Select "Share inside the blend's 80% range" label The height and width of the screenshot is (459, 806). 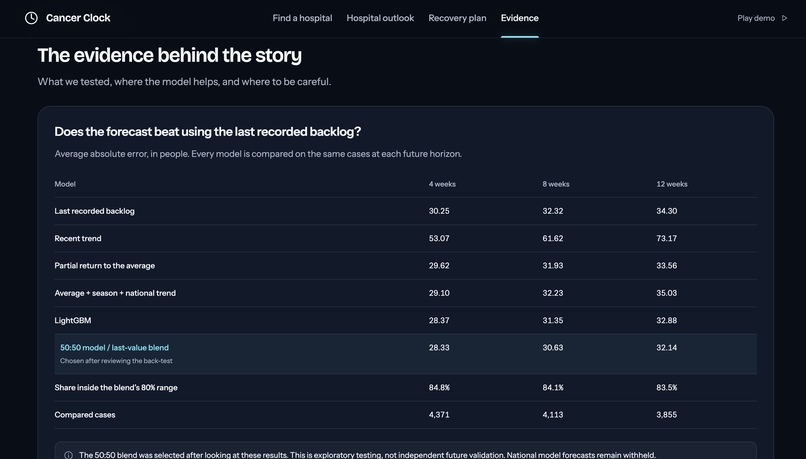coord(116,388)
